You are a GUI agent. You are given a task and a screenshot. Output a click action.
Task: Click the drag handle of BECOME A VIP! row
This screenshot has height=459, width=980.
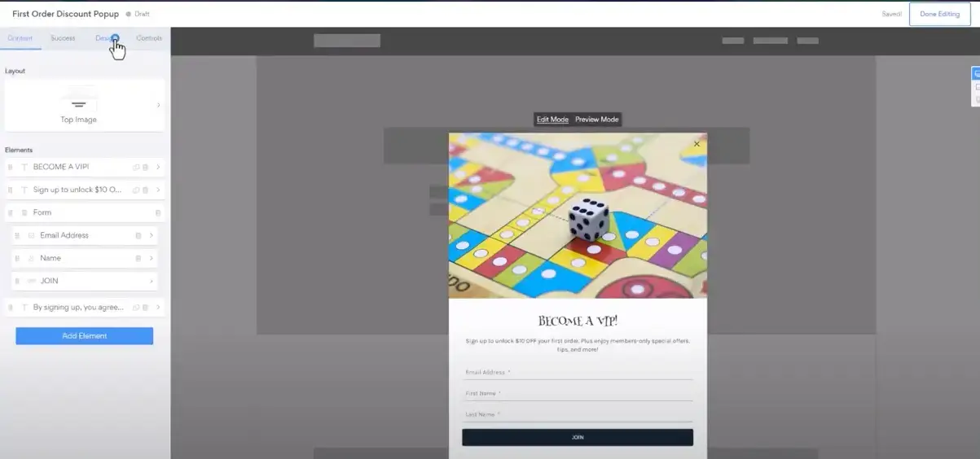pyautogui.click(x=11, y=167)
